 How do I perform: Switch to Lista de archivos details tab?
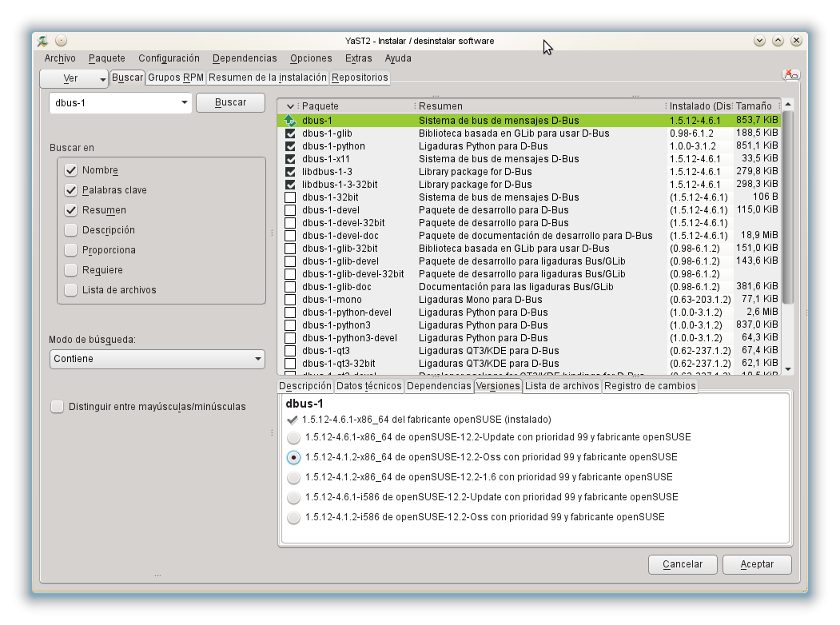(562, 386)
